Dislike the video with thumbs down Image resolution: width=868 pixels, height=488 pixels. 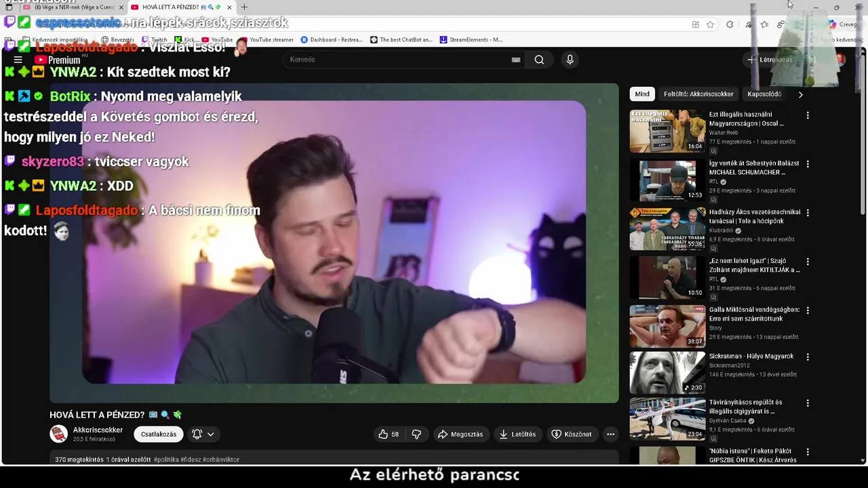[416, 434]
